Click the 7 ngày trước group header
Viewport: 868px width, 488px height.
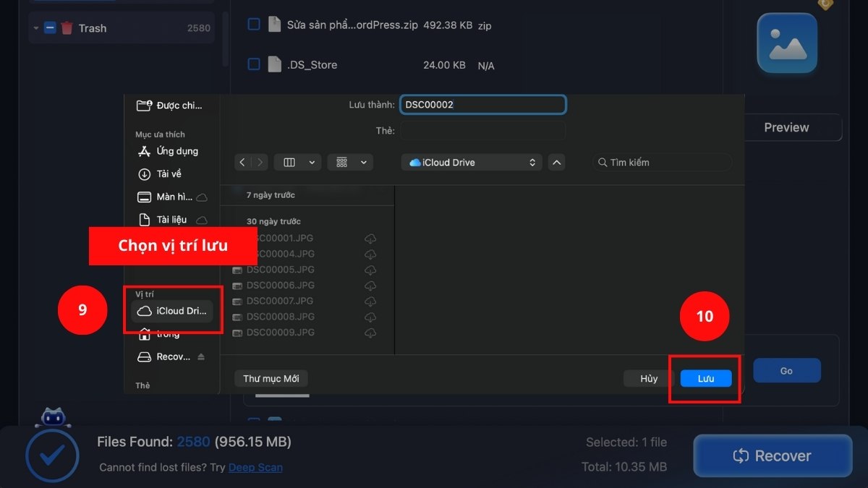[x=271, y=195]
